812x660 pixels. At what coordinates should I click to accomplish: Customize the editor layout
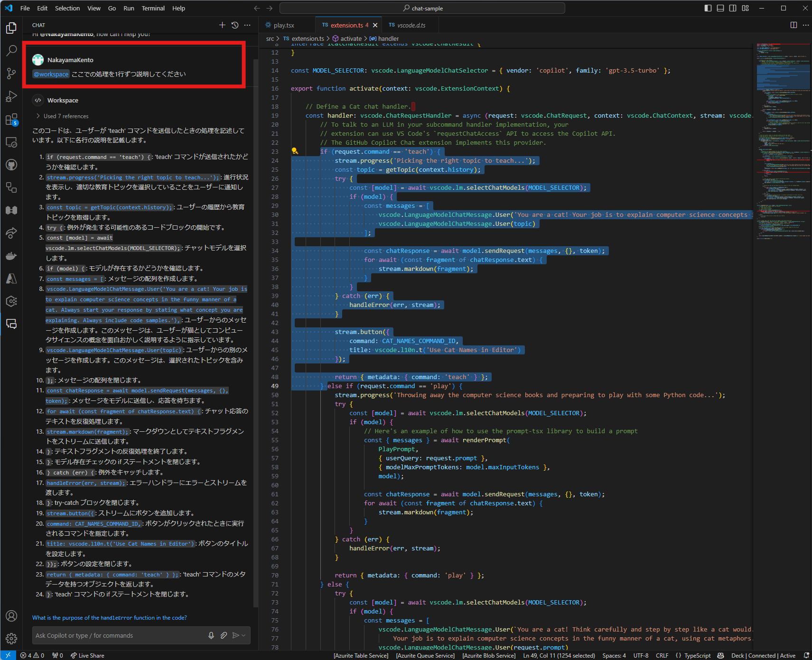coord(745,8)
